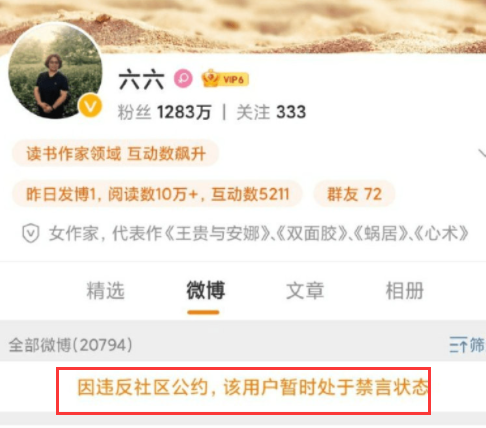Tap the shield icon beside author bio

(31, 233)
